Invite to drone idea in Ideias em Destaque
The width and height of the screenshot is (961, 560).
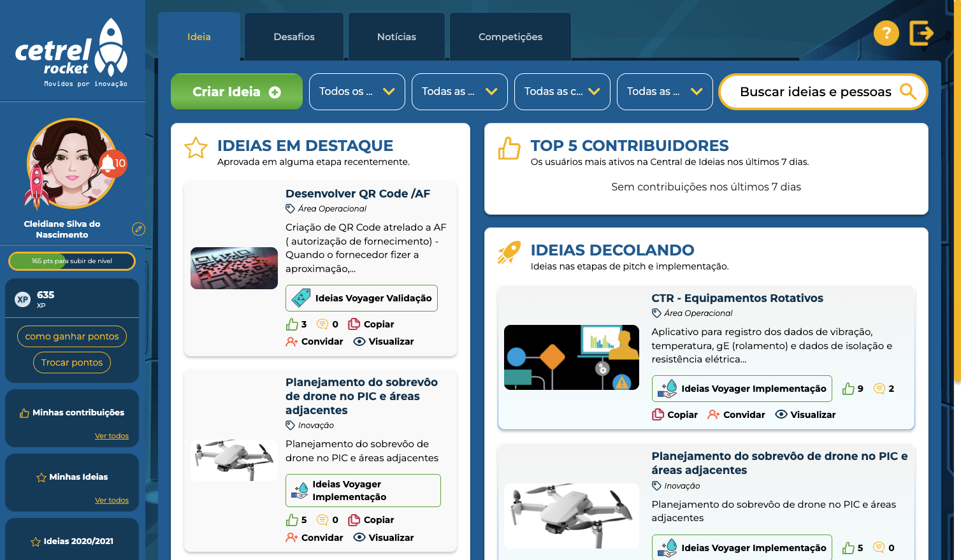314,538
